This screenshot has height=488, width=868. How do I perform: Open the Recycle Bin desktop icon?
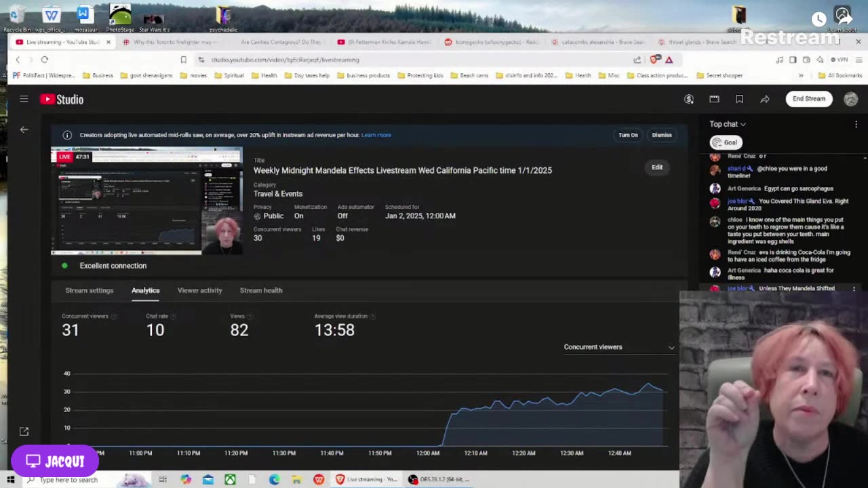[x=17, y=19]
